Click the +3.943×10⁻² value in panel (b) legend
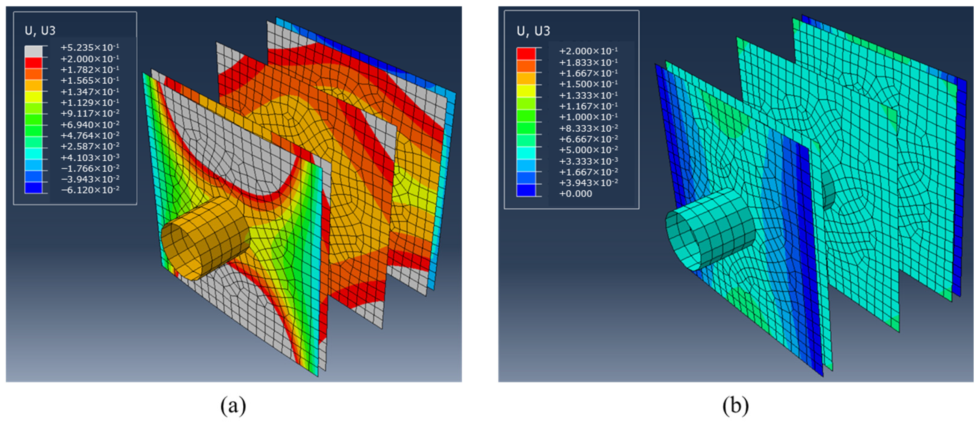 point(588,183)
